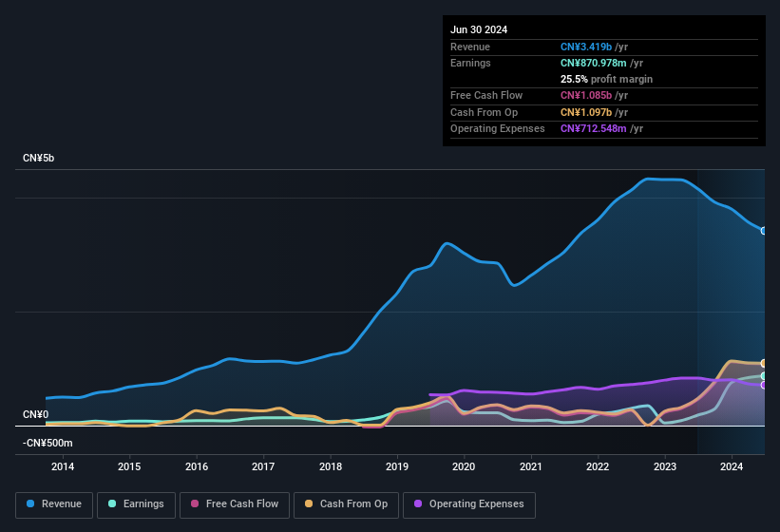780x532 pixels.
Task: Click the 2017 x-axis label
Action: [x=263, y=466]
